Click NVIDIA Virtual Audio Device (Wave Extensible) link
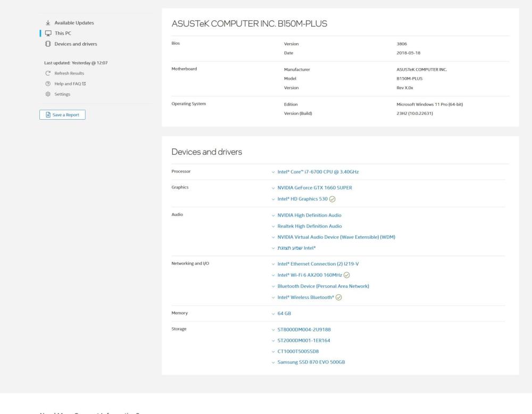 click(336, 237)
